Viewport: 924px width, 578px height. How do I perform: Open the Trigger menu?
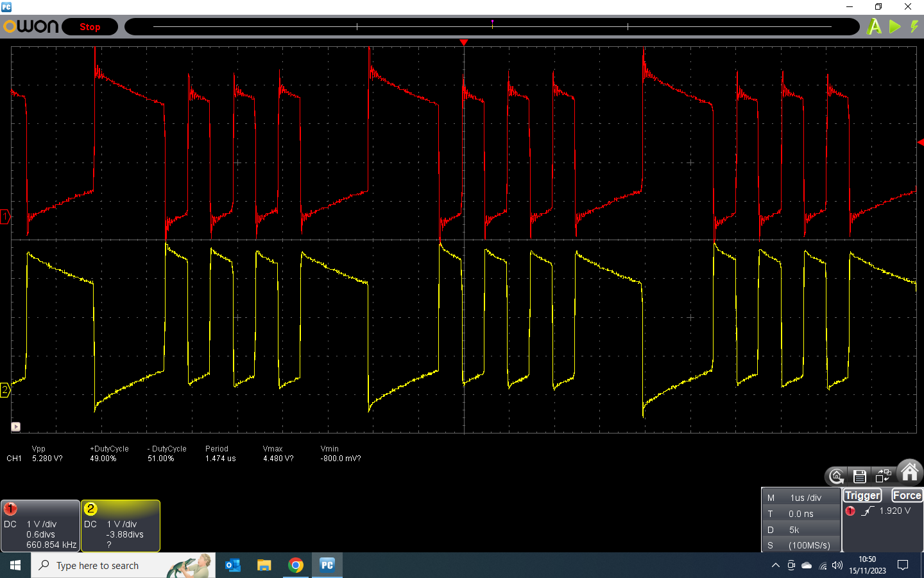862,495
